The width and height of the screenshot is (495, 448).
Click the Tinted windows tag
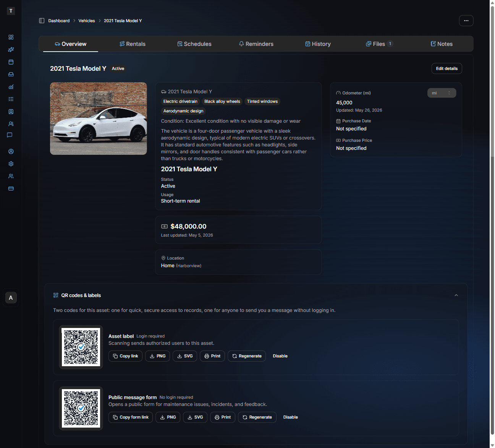click(262, 101)
